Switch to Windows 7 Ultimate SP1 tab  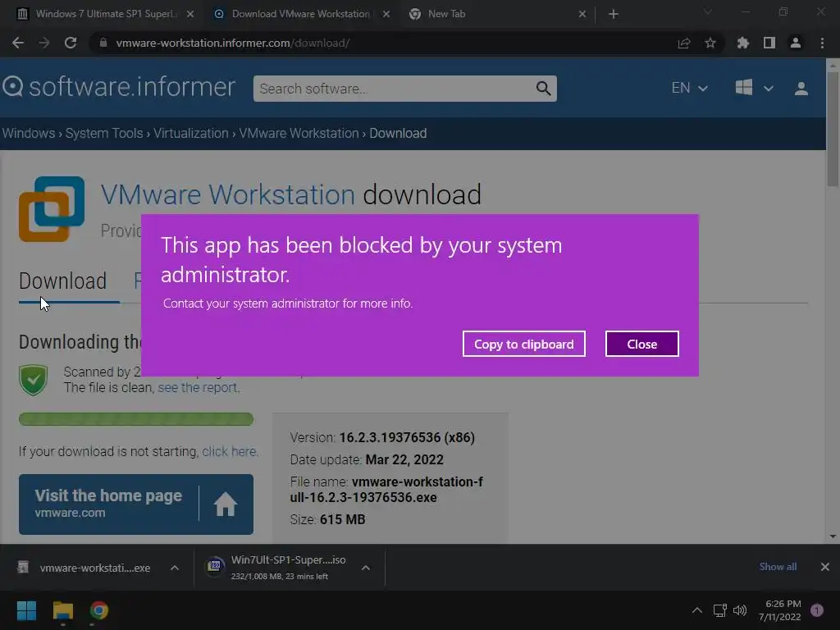click(x=106, y=14)
